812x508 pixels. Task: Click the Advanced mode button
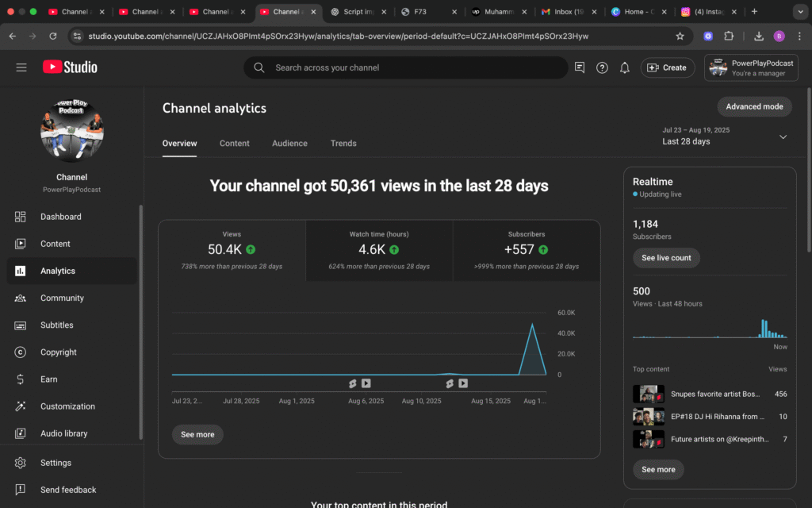coord(754,106)
